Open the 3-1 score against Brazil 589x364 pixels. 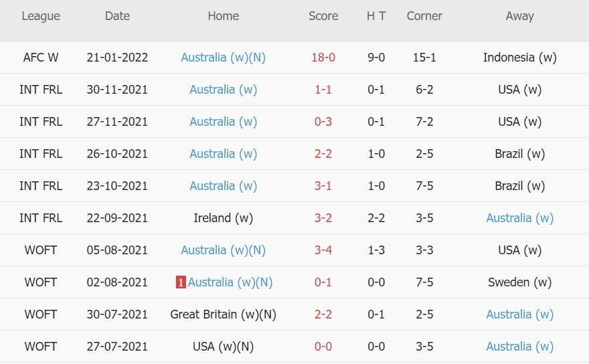[323, 186]
